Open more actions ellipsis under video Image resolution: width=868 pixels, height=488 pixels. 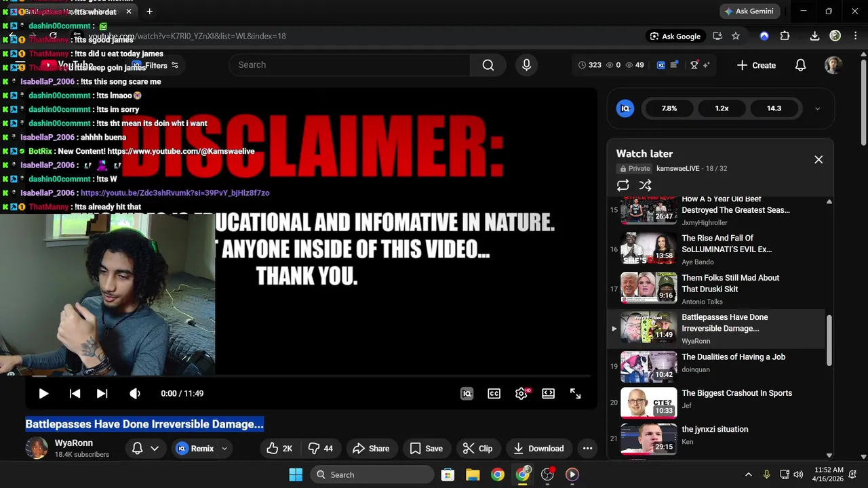(587, 449)
